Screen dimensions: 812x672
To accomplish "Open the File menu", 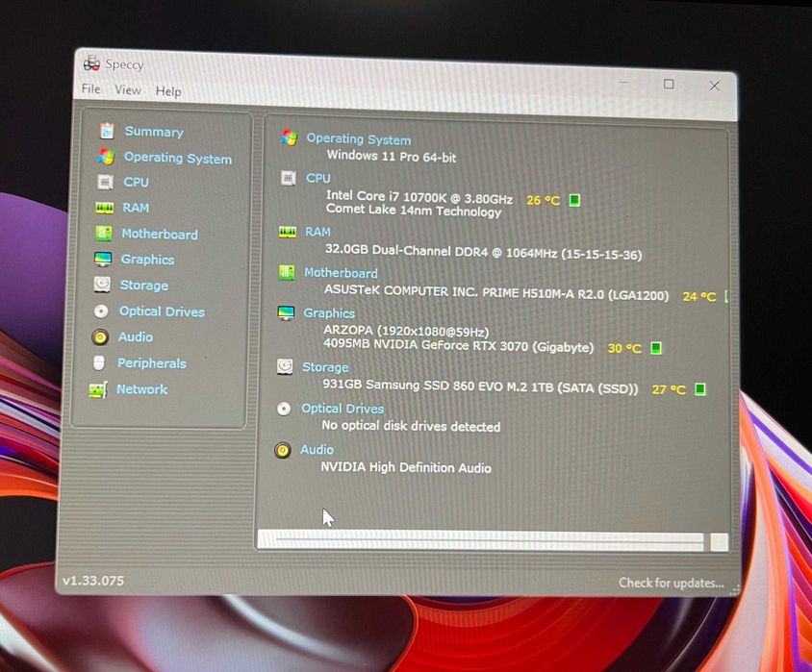I will pos(91,89).
